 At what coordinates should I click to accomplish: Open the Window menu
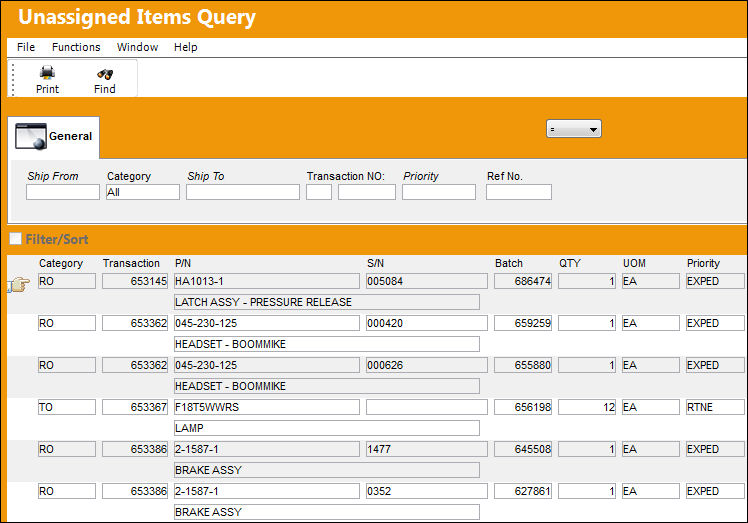point(137,47)
